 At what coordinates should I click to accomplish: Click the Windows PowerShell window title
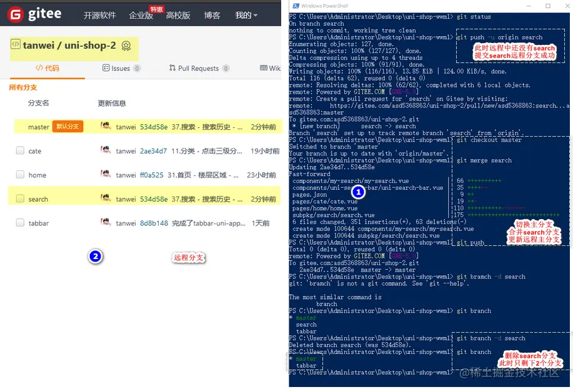click(324, 6)
